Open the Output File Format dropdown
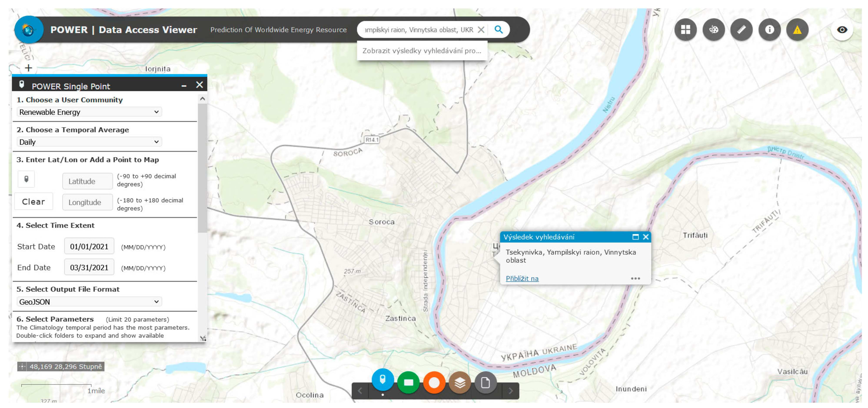The height and width of the screenshot is (408, 868). (x=89, y=302)
